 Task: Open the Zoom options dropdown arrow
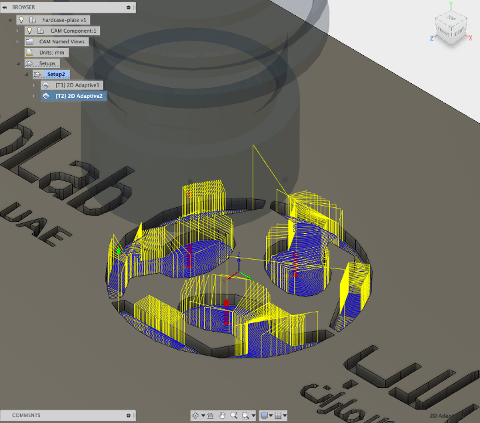coord(253,415)
